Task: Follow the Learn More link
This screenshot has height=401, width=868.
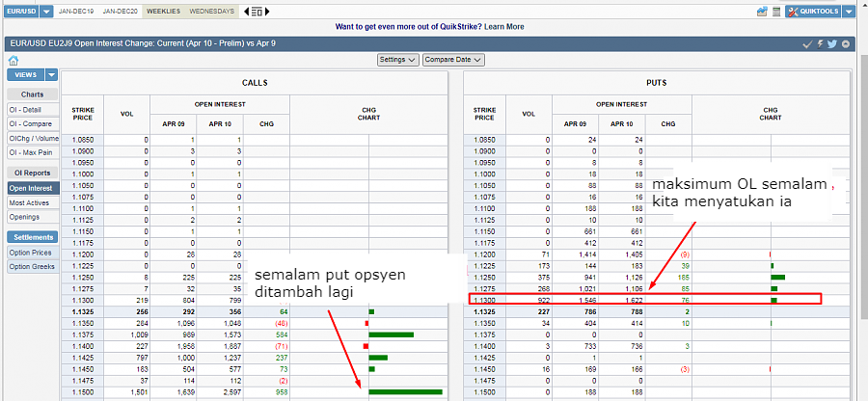Action: (503, 27)
